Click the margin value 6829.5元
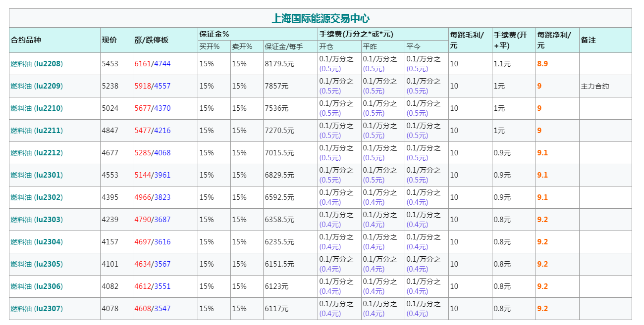 point(280,175)
